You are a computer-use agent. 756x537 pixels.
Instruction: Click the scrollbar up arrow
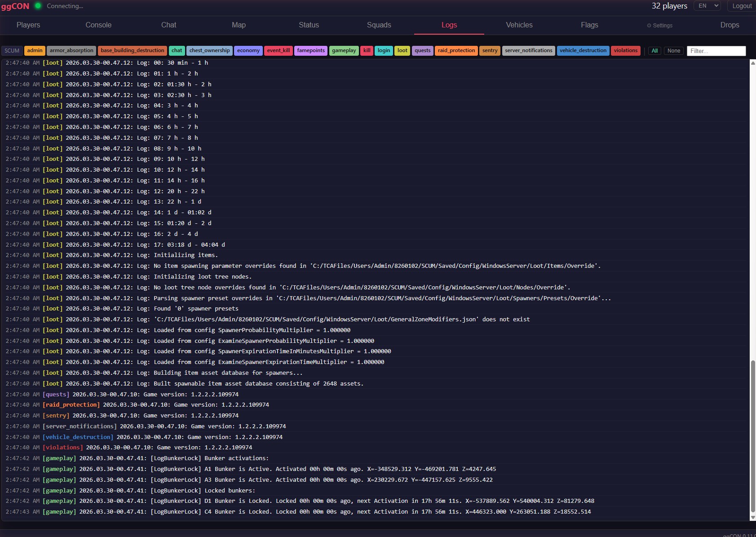[x=753, y=63]
